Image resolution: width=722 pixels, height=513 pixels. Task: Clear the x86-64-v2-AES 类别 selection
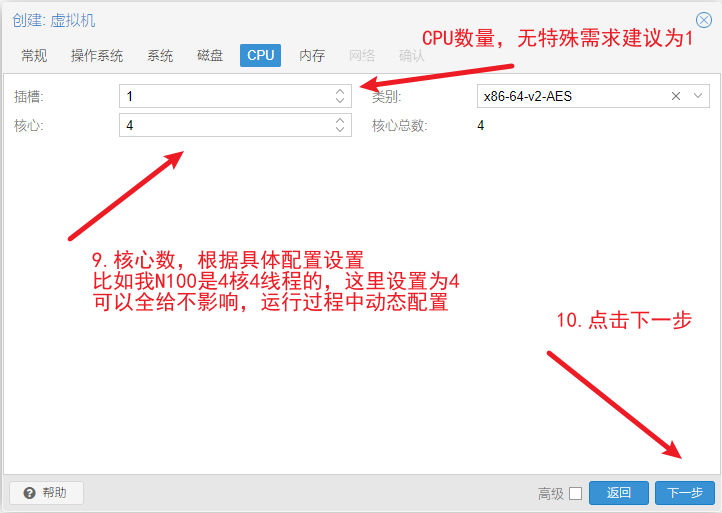(x=676, y=96)
